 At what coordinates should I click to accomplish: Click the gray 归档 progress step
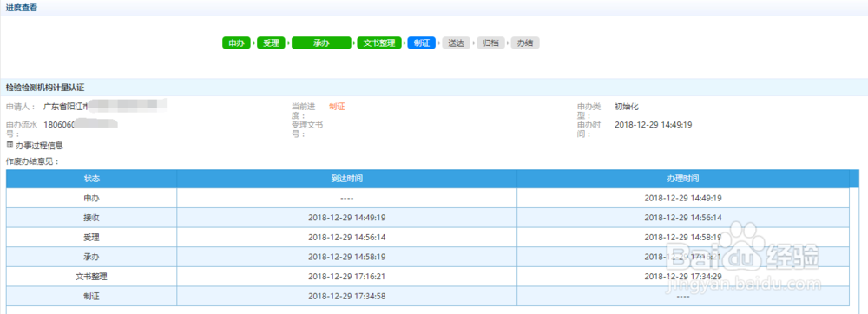coord(491,43)
